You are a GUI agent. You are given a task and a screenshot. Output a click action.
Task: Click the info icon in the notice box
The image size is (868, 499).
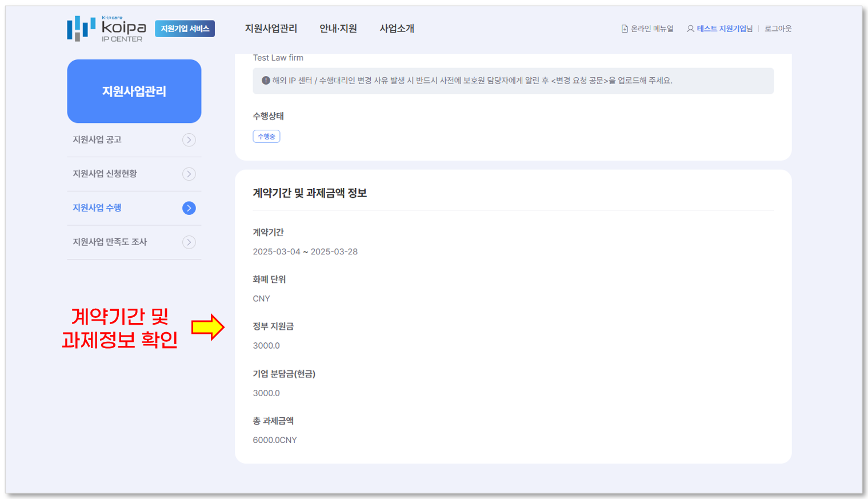266,81
